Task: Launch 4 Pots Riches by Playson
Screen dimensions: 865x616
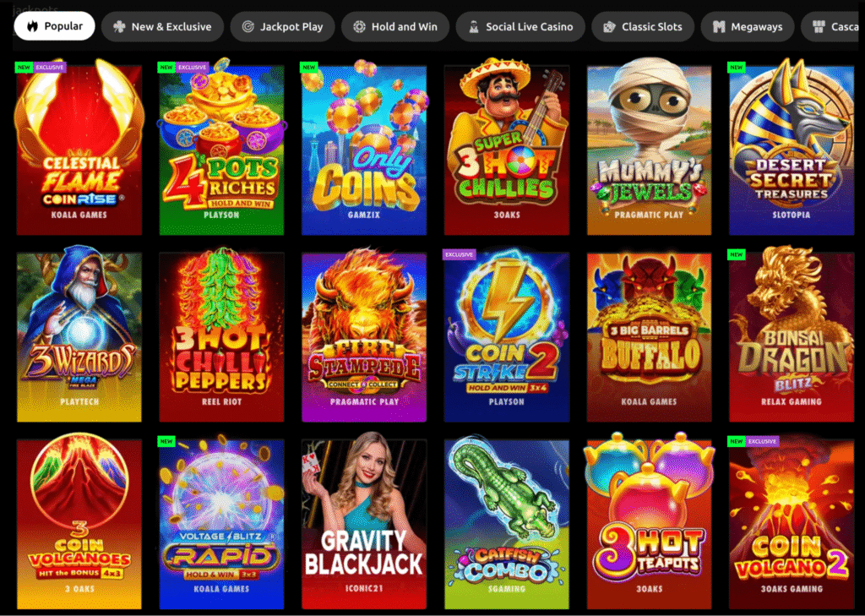Action: [x=222, y=147]
